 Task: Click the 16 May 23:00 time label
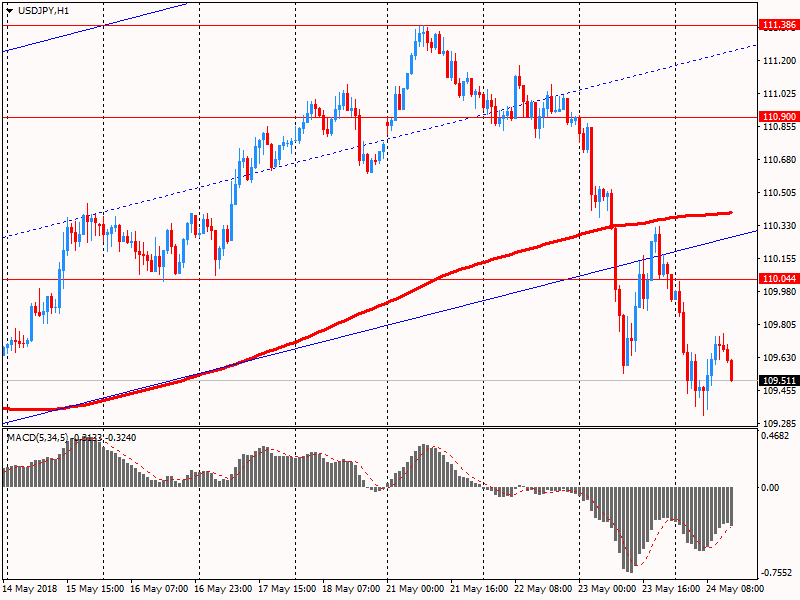(x=223, y=589)
